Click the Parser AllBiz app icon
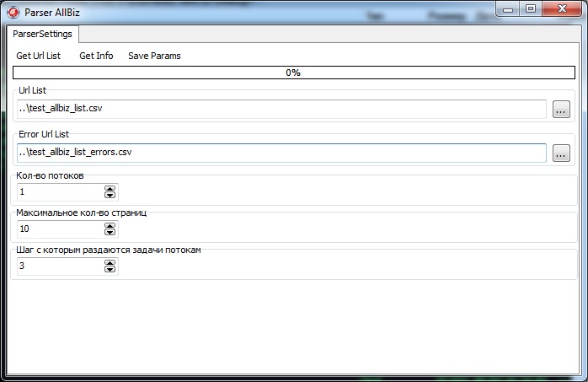Viewport: 588px width, 382px height. [13, 13]
